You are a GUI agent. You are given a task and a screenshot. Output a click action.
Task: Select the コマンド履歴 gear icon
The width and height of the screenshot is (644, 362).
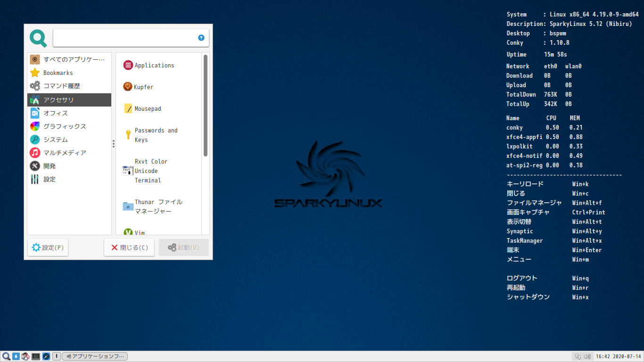tap(35, 86)
